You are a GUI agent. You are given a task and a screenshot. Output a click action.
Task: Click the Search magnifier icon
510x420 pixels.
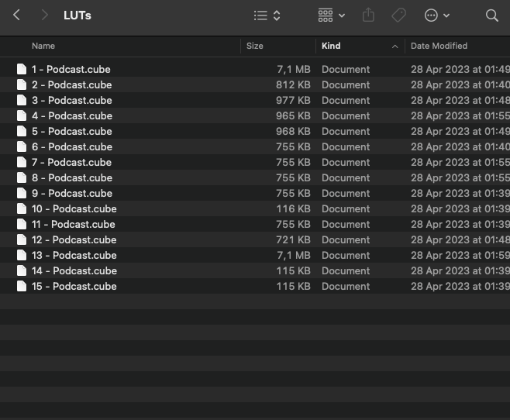tap(491, 15)
